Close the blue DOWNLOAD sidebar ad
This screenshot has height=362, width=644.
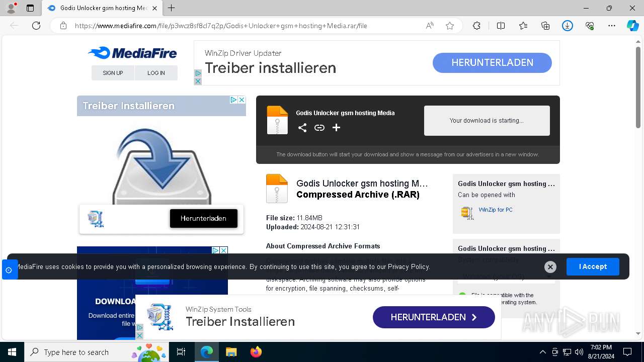(x=224, y=250)
